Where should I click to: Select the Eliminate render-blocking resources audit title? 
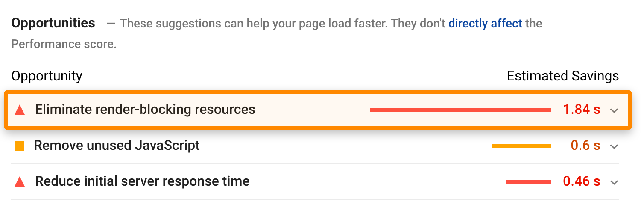tap(145, 110)
